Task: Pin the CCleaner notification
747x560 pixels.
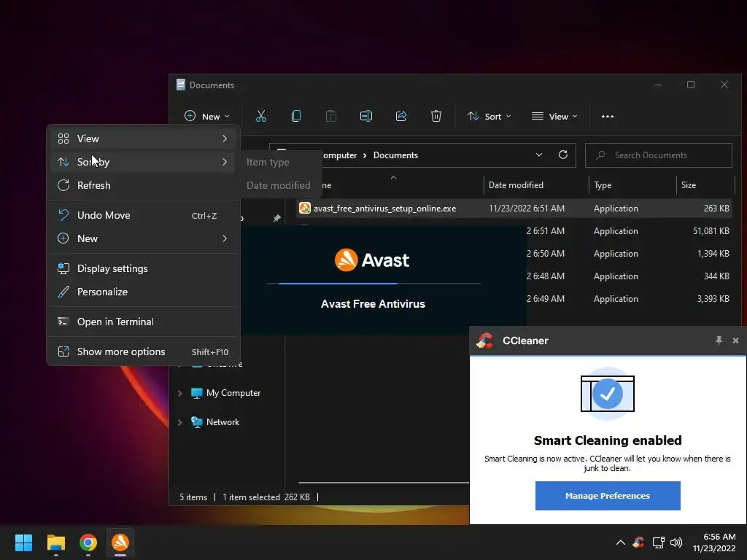Action: pos(719,340)
